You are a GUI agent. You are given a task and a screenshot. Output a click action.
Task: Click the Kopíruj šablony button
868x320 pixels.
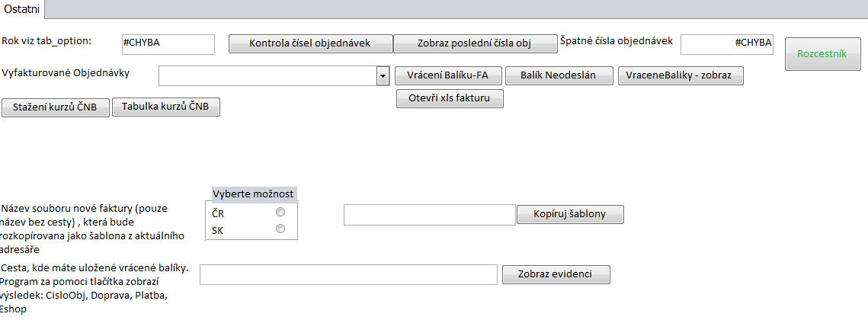(571, 214)
